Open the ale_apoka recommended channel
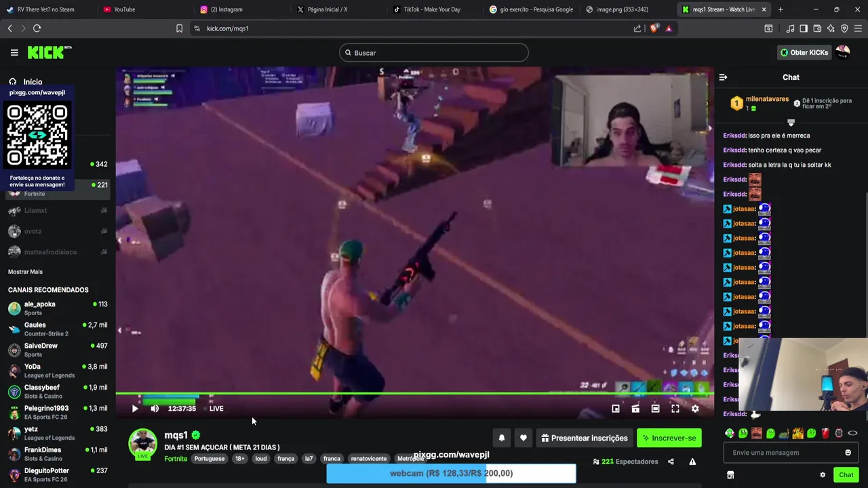 pyautogui.click(x=58, y=308)
